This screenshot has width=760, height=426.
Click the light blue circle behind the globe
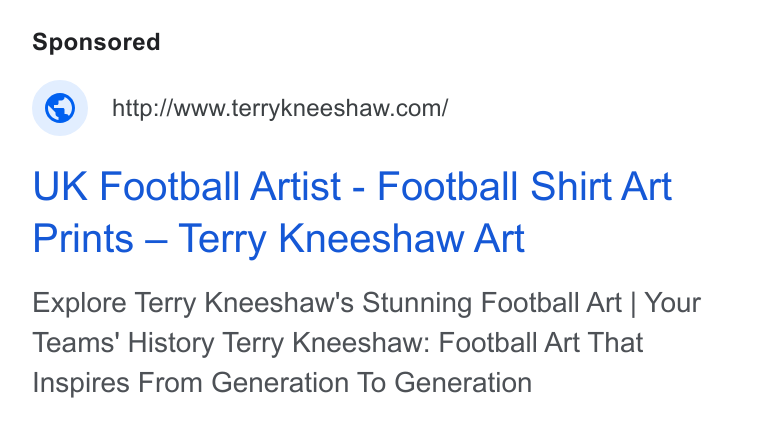click(x=60, y=108)
